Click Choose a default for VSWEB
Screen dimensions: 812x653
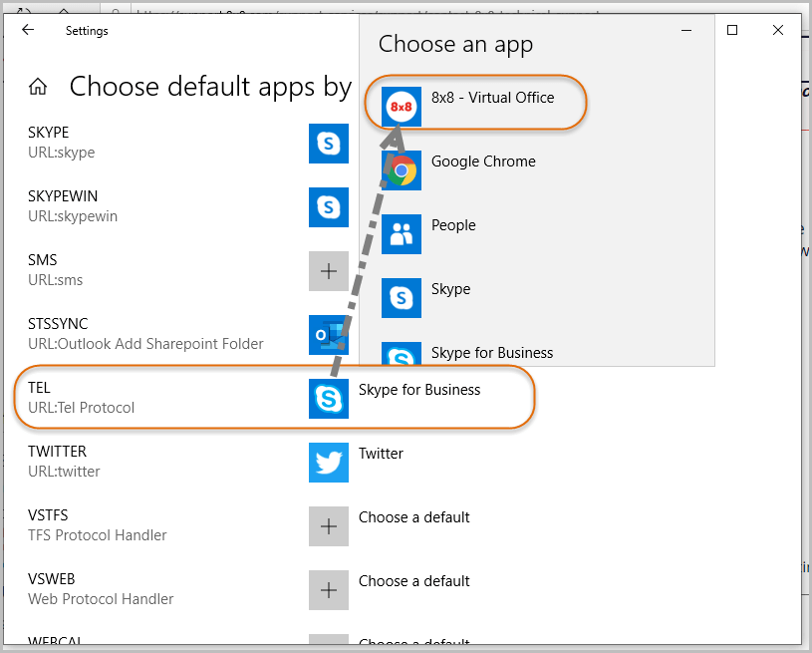point(413,581)
